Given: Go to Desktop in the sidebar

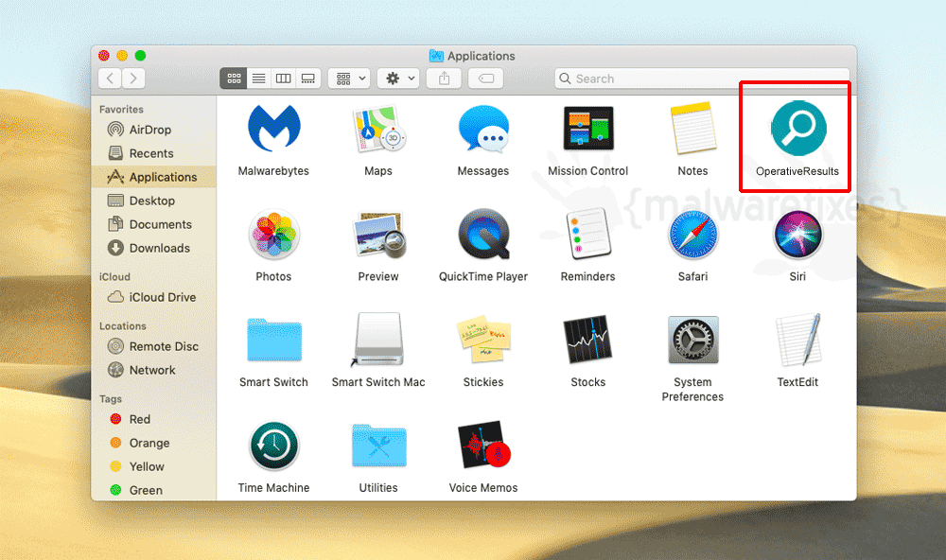Looking at the screenshot, I should [x=154, y=201].
